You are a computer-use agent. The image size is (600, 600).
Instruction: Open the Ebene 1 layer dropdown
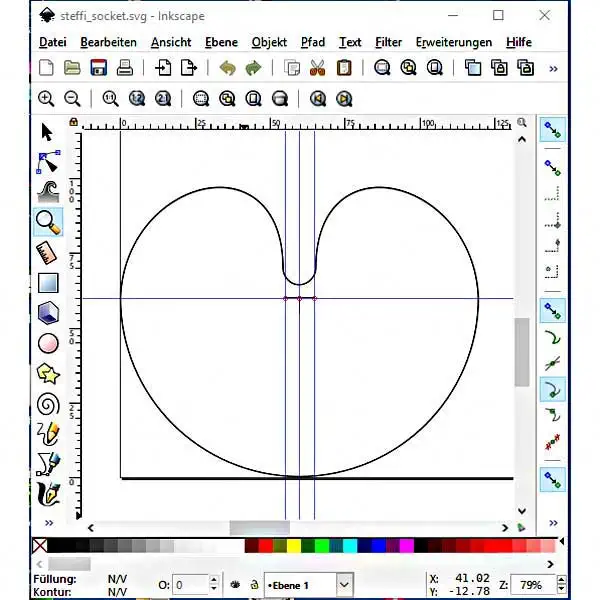pos(344,584)
